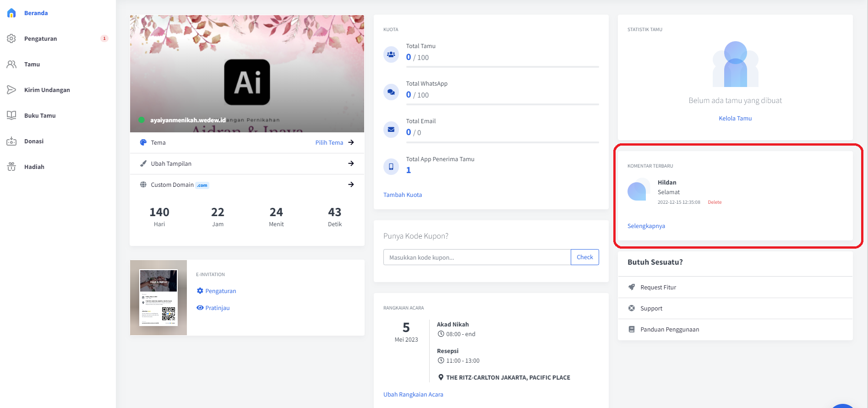Click the clock icon beside Akad Nikah time
Screen dimensions: 868x408
[x=441, y=334]
